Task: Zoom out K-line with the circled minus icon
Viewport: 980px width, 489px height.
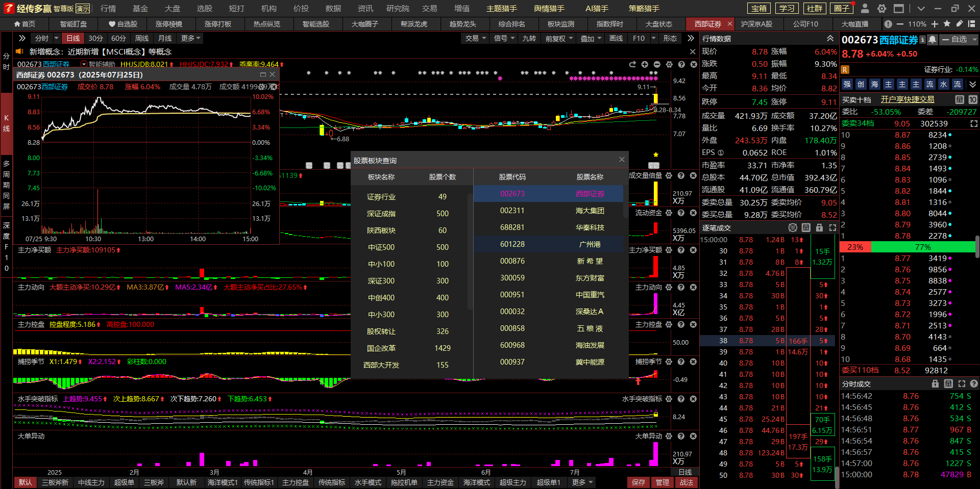Action: [657, 64]
